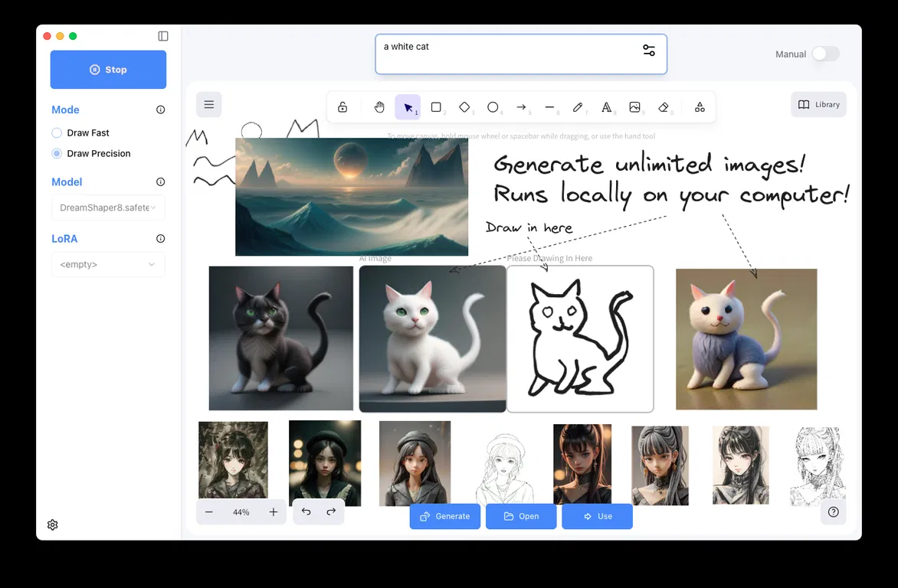
Task: Open settings gear in sidebar
Action: (x=53, y=524)
